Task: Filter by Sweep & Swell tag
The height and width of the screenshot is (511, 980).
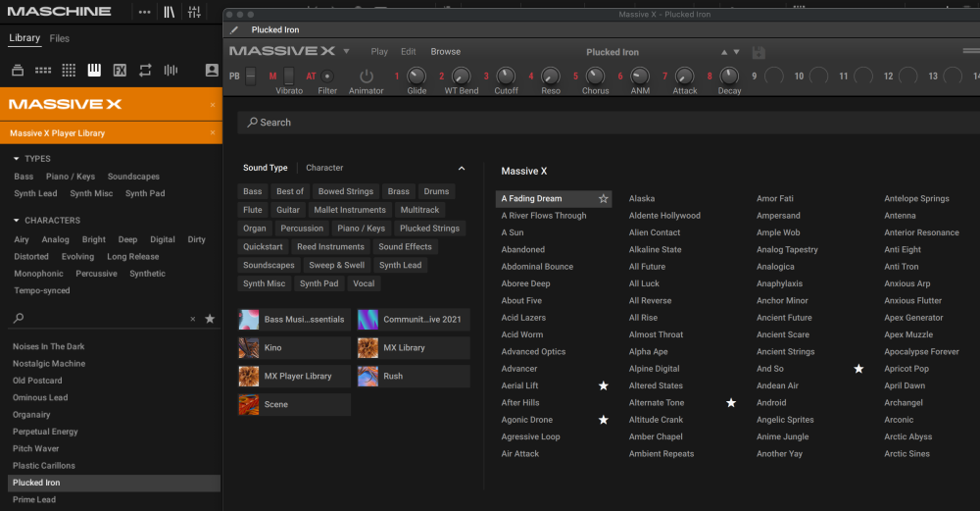Action: pos(337,265)
